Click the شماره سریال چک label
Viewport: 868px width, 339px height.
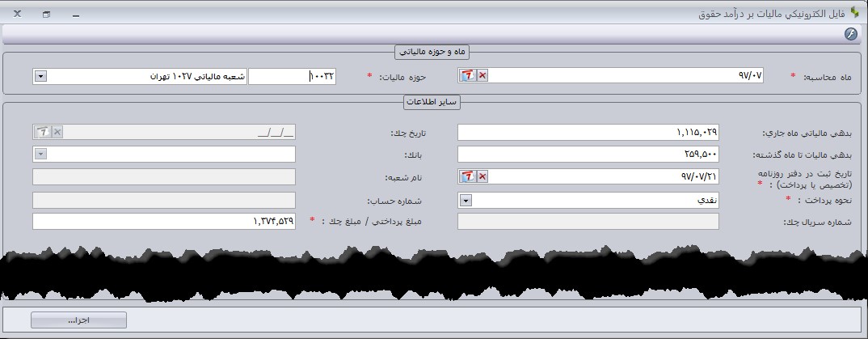[x=818, y=222]
